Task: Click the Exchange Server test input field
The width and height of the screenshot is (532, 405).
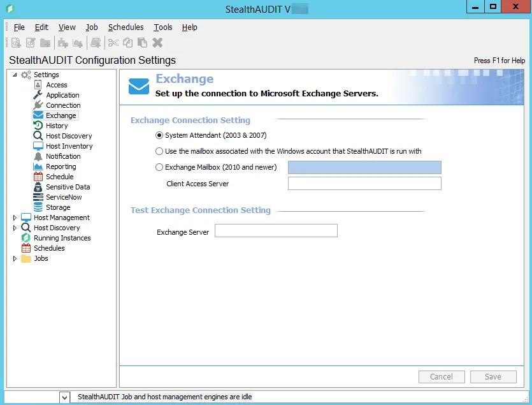Action: pyautogui.click(x=276, y=231)
